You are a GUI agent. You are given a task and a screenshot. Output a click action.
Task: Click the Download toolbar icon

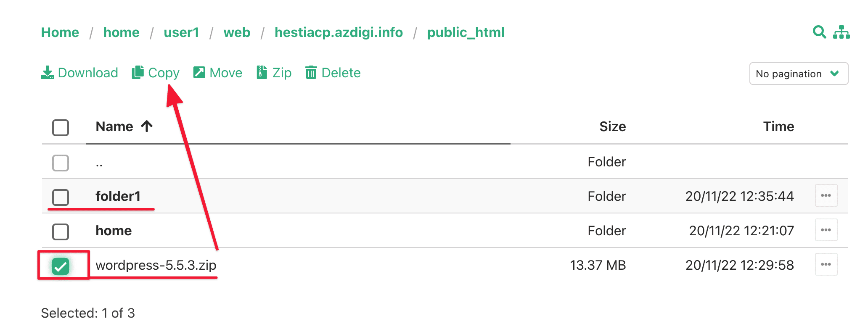click(48, 73)
